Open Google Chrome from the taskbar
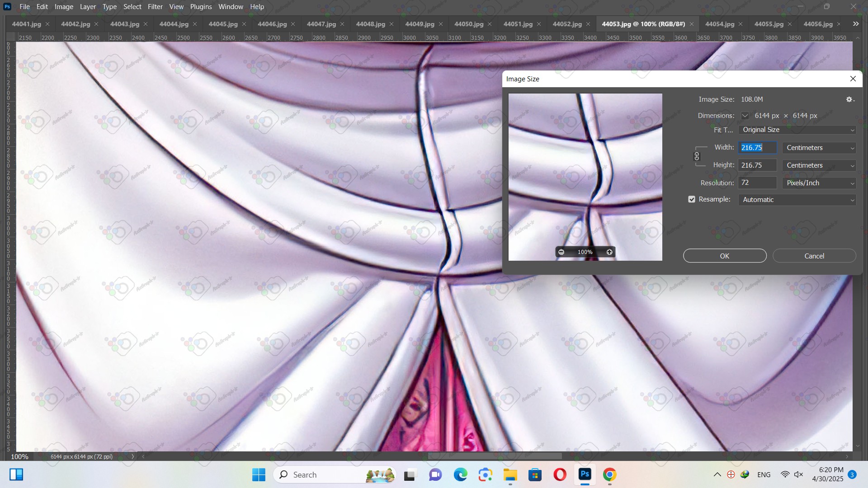 click(x=609, y=474)
